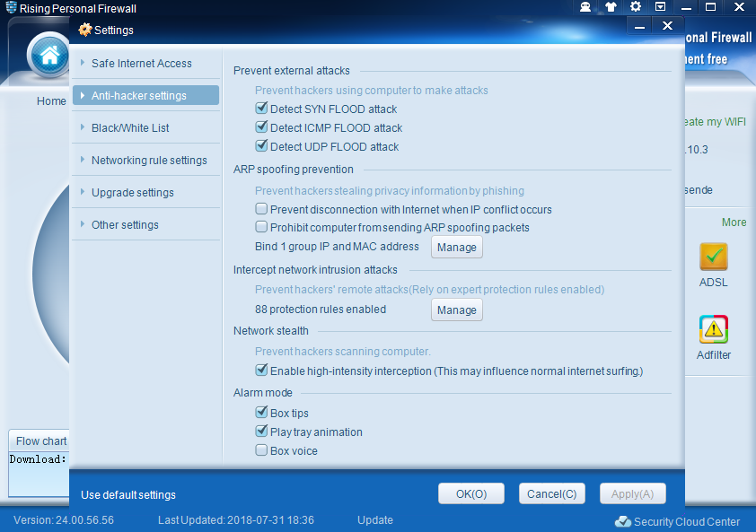Toggle Enable high-intensity interception checkbox
This screenshot has width=756, height=532.
pos(261,371)
